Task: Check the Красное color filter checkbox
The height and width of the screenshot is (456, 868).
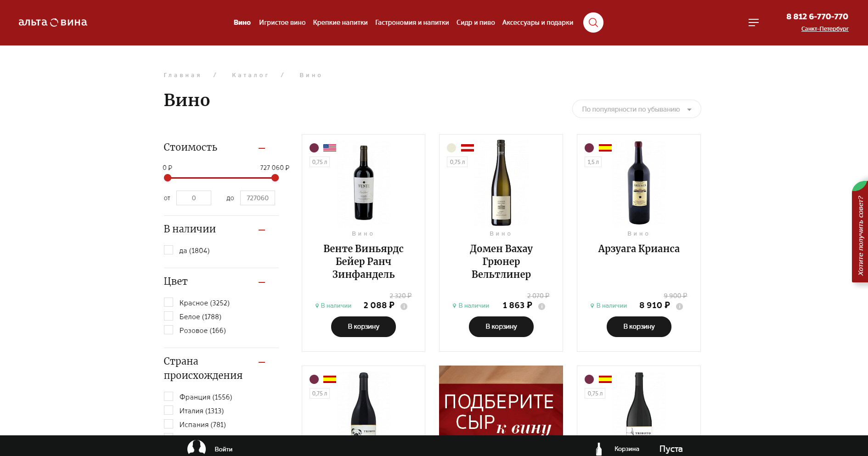Action: tap(169, 303)
